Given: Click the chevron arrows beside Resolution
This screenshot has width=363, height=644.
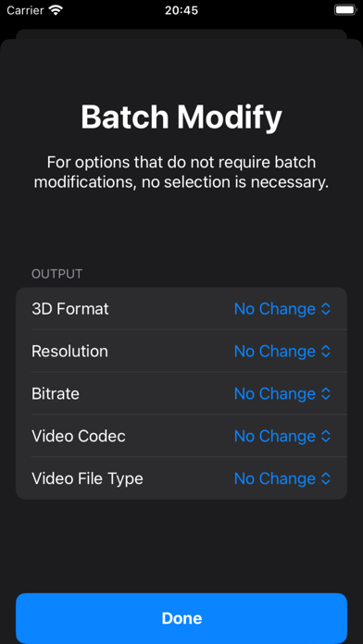Looking at the screenshot, I should click(x=326, y=352).
